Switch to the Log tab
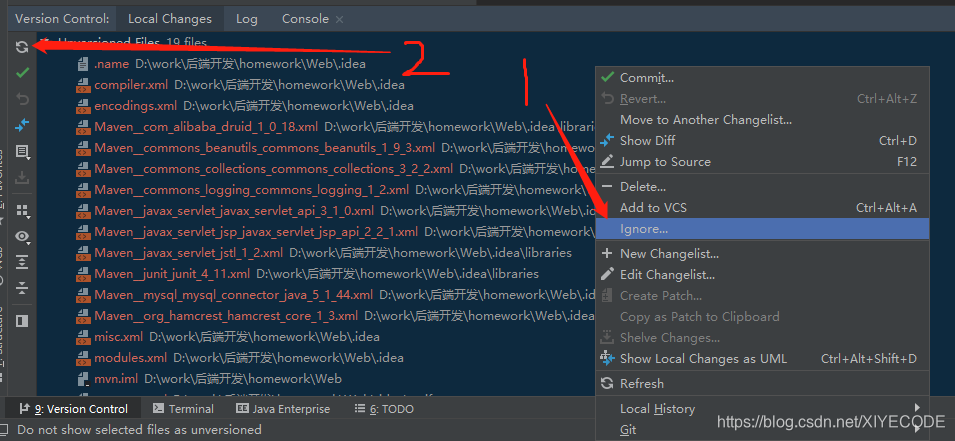 coord(247,19)
